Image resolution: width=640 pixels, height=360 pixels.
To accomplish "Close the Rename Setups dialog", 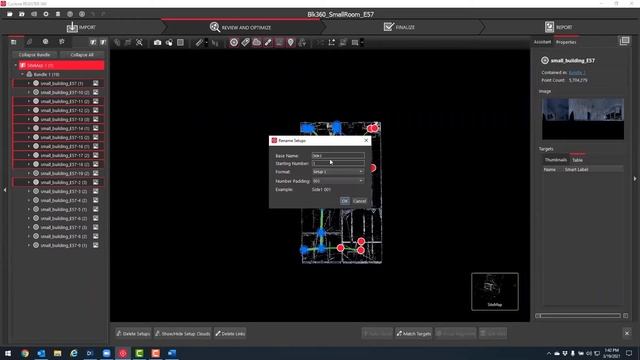I will 366,140.
